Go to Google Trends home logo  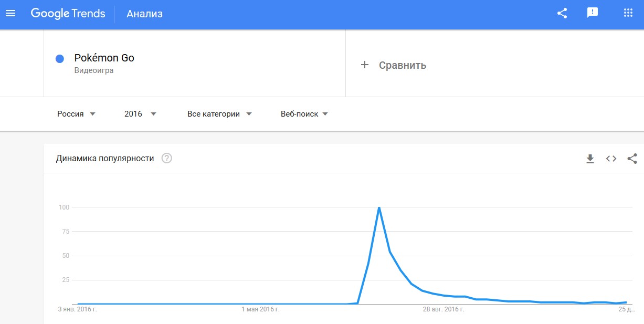click(68, 14)
